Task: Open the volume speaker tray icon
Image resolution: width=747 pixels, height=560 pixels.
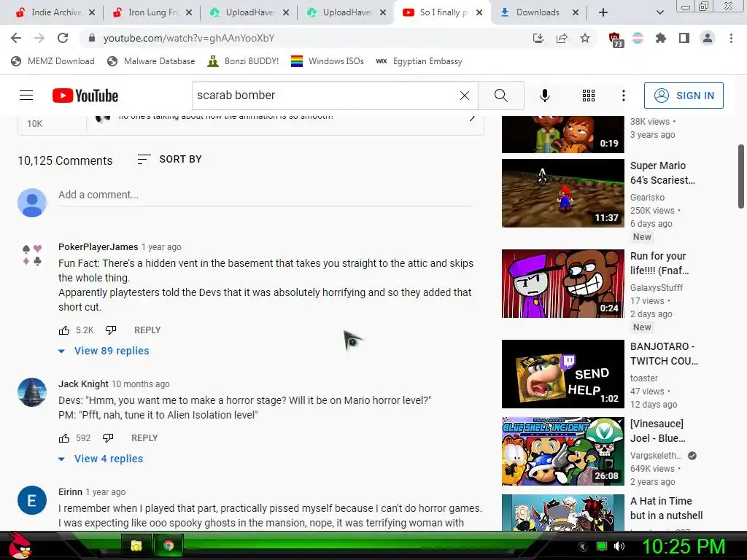Action: [x=619, y=546]
